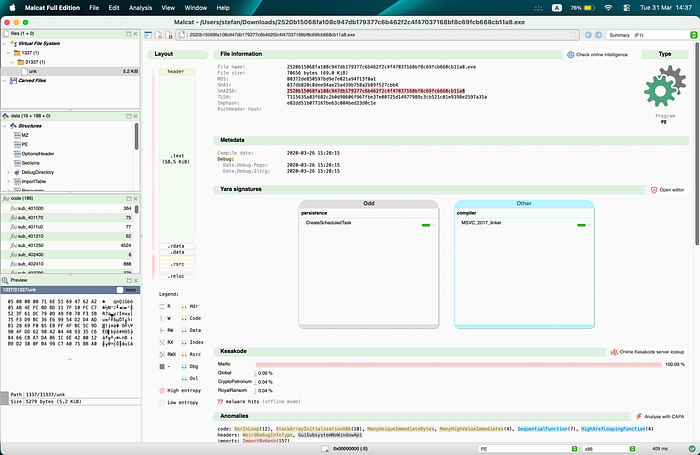Click the Carved Files floppy disk icon
Image resolution: width=700 pixels, height=455 pixels.
[13, 80]
